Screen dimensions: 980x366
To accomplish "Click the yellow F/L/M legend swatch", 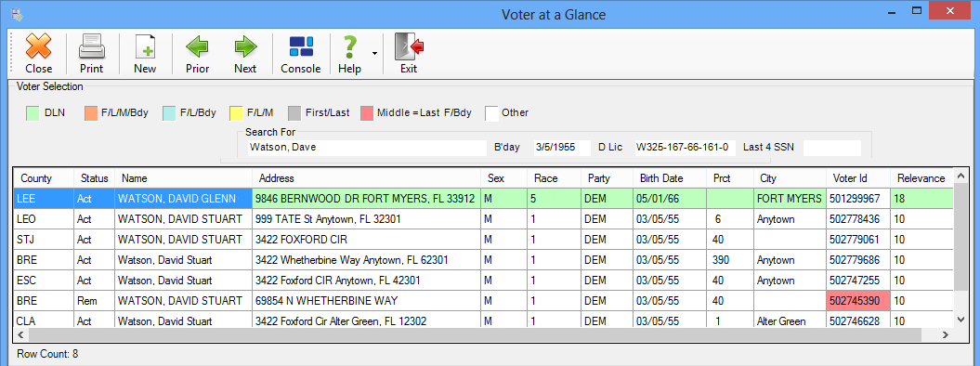I will click(236, 113).
